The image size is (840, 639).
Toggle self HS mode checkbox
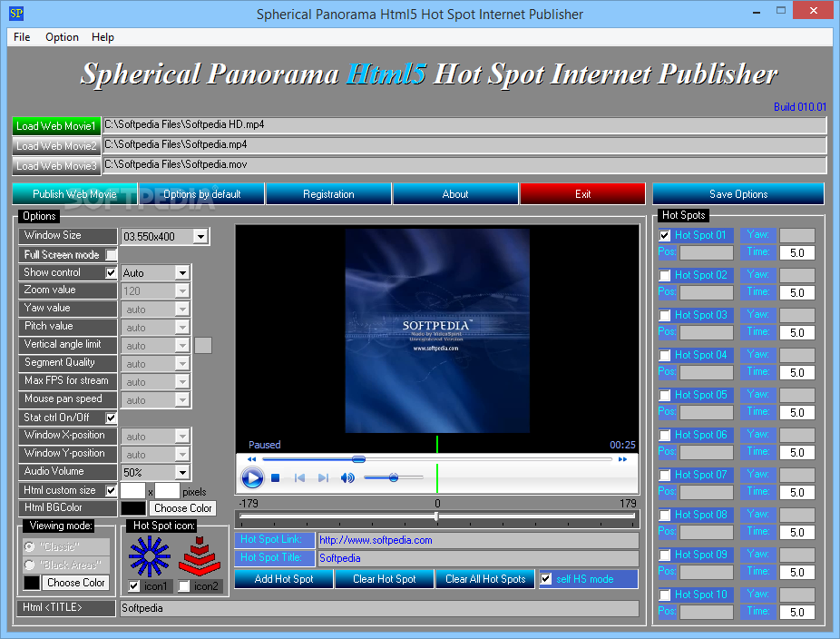546,579
